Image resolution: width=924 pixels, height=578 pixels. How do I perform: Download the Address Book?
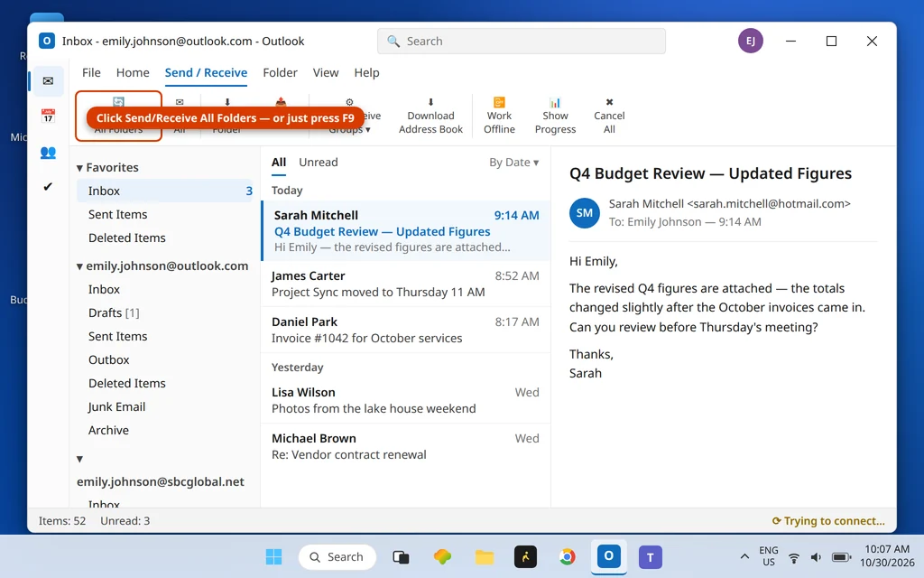430,117
